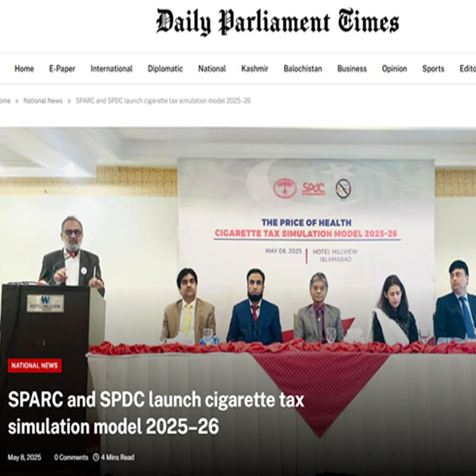The width and height of the screenshot is (476, 476).
Task: Click the red NATIONAL NEWS category badge
Action: 35,366
